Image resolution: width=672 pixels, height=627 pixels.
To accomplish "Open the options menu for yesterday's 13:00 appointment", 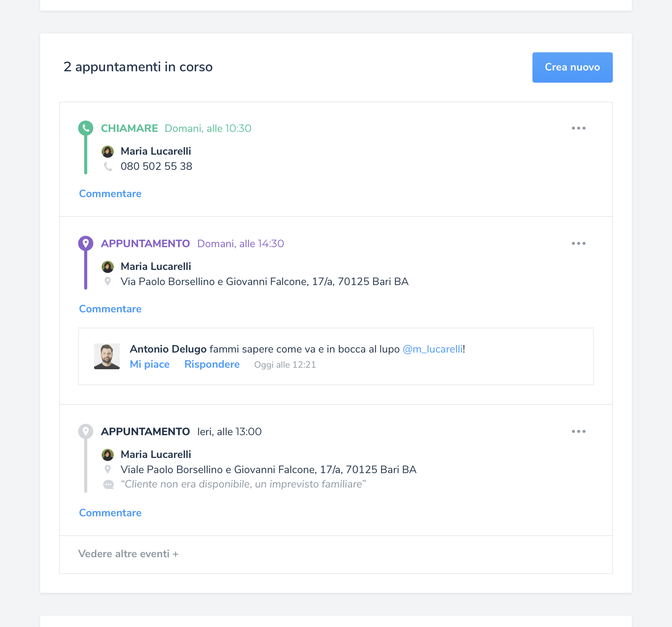I will click(578, 431).
